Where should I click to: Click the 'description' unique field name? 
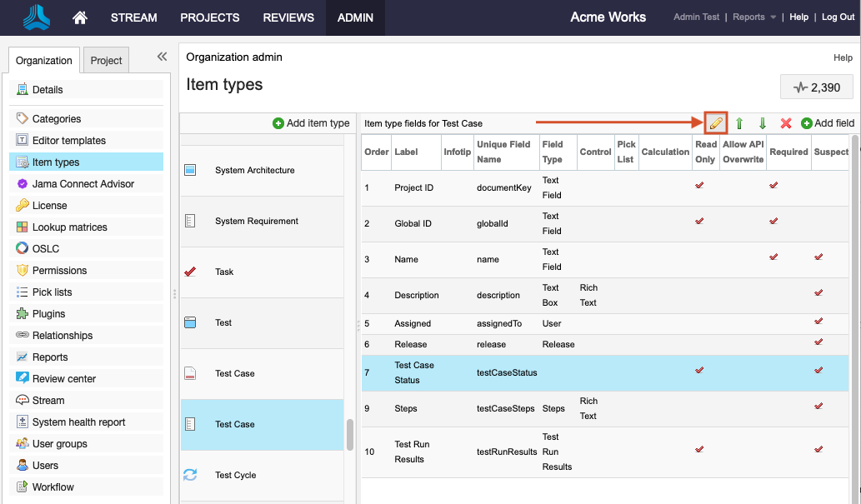click(x=498, y=296)
